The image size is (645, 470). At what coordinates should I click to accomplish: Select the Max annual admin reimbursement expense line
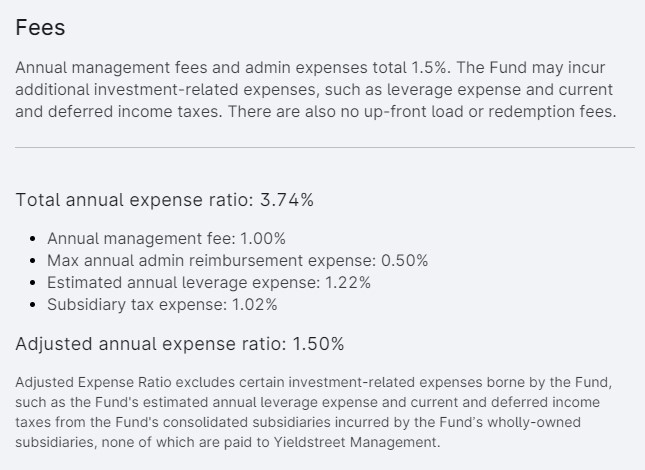pyautogui.click(x=237, y=261)
